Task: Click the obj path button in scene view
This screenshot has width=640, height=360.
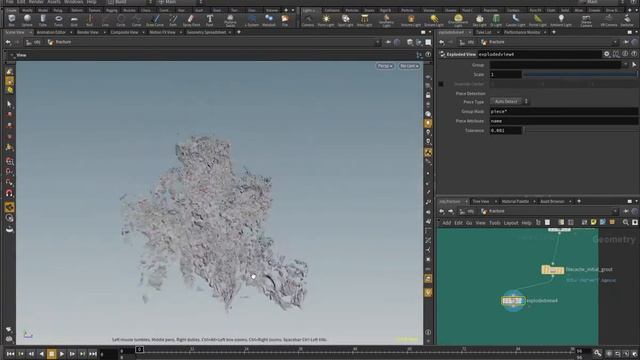Action: [33, 42]
